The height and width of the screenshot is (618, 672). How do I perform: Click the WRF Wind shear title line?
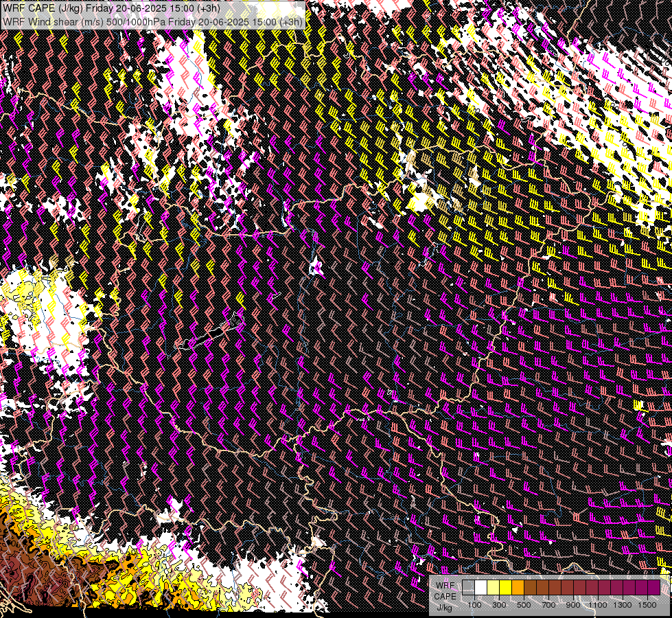point(152,21)
